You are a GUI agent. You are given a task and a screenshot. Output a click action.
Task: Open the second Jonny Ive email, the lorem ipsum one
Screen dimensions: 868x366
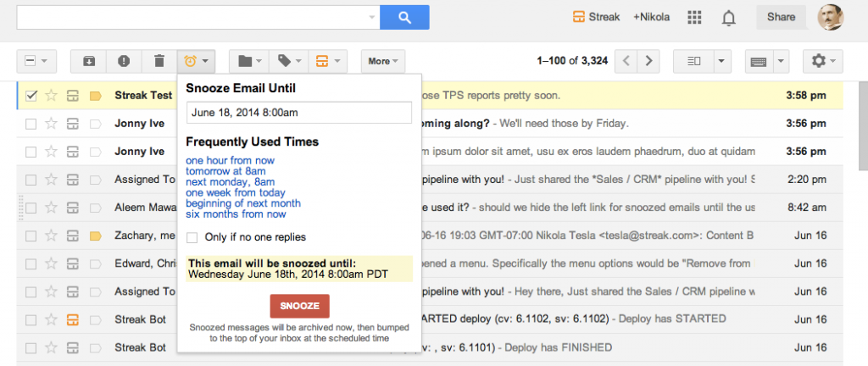(430, 152)
